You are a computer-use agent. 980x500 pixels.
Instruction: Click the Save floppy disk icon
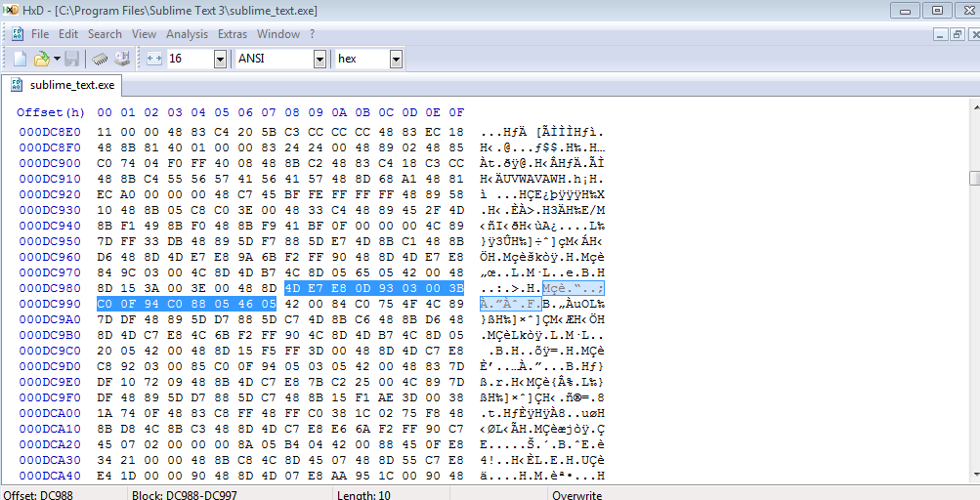[x=72, y=59]
